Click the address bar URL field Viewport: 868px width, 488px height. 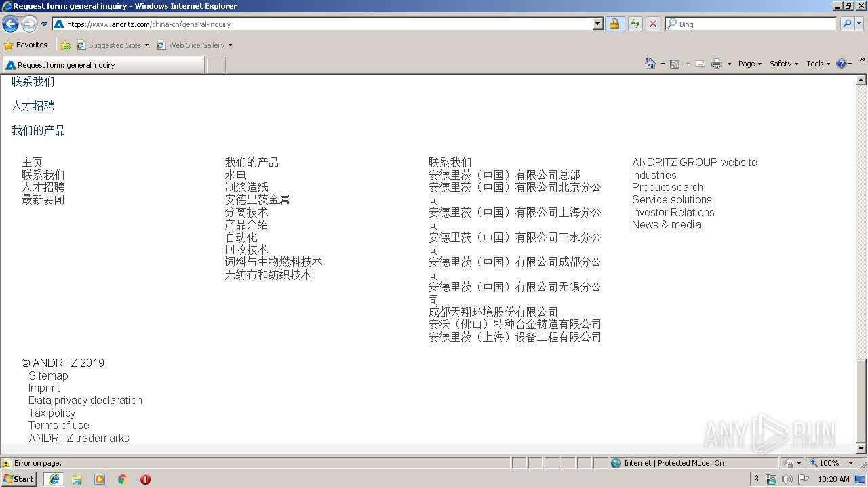pos(322,24)
